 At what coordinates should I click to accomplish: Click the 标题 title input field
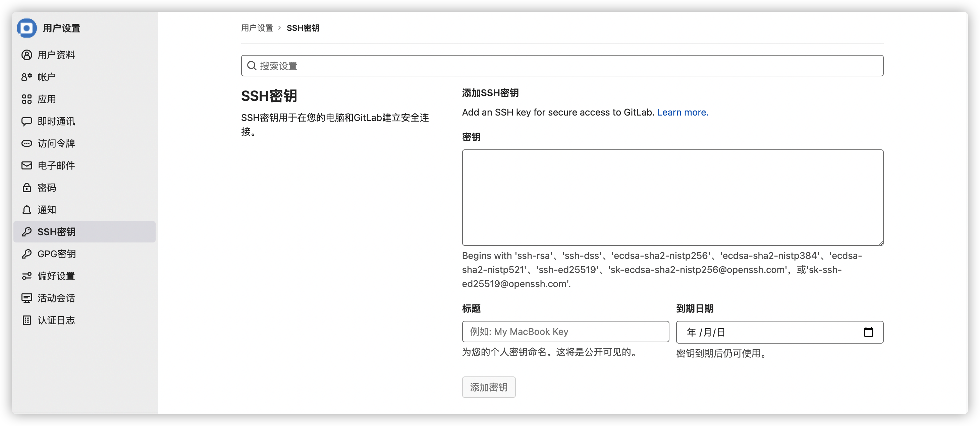coord(565,332)
